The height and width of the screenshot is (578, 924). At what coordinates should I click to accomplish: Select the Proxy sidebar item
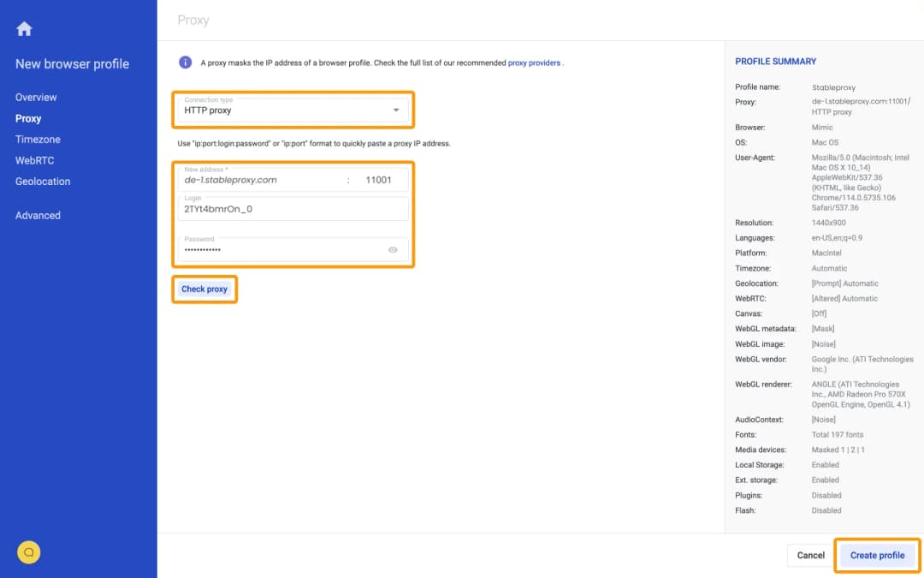point(28,119)
